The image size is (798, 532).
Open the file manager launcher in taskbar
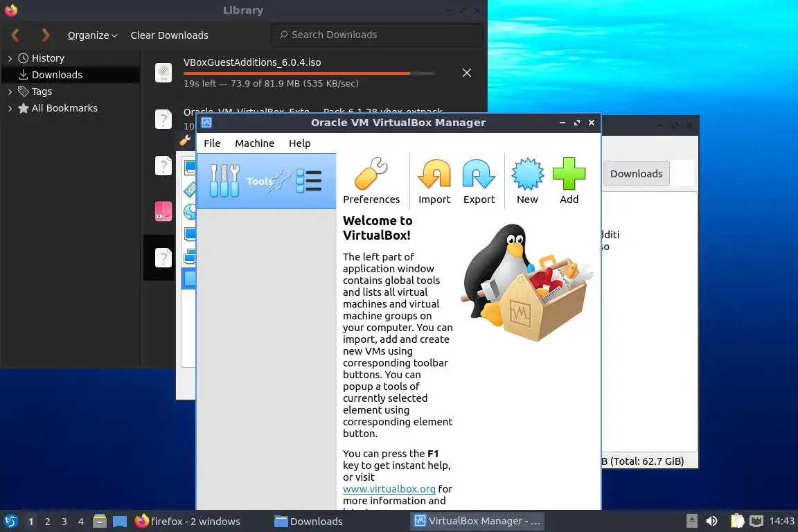[x=100, y=522]
